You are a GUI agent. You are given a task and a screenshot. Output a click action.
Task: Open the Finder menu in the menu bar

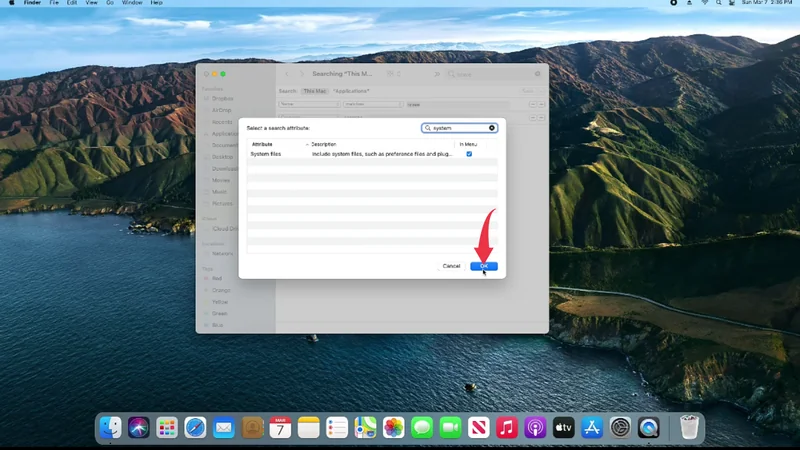[32, 4]
